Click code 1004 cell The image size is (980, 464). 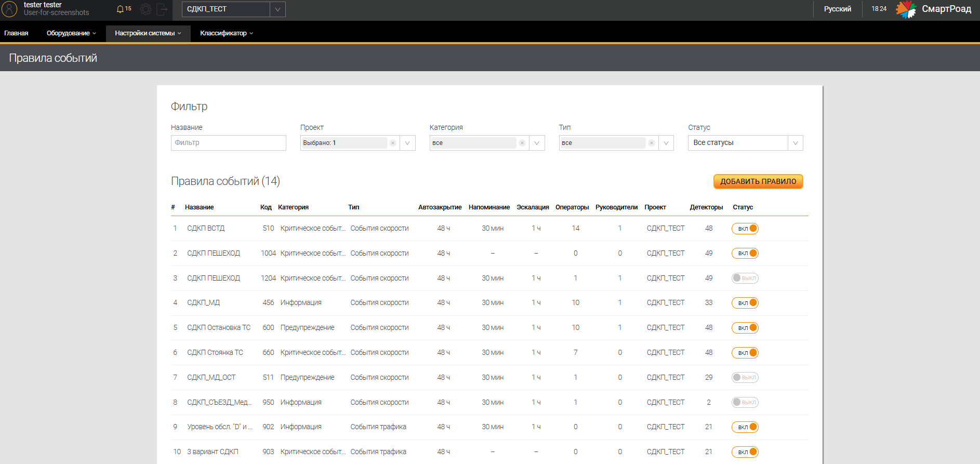click(268, 254)
